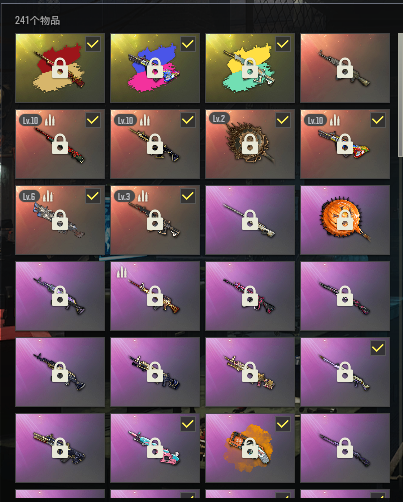
Task: Click the lock icon on the Lv.2 ornate pan item
Action: [x=250, y=144]
